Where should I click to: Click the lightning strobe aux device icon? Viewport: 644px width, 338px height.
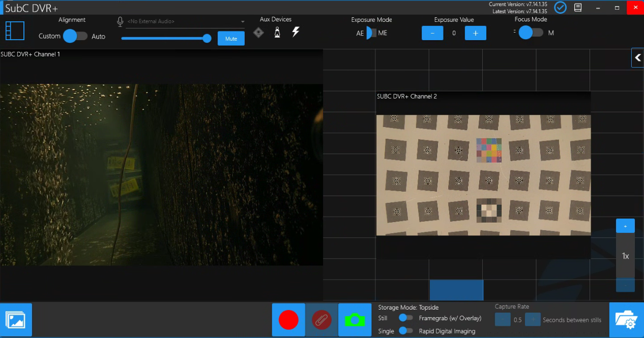296,32
